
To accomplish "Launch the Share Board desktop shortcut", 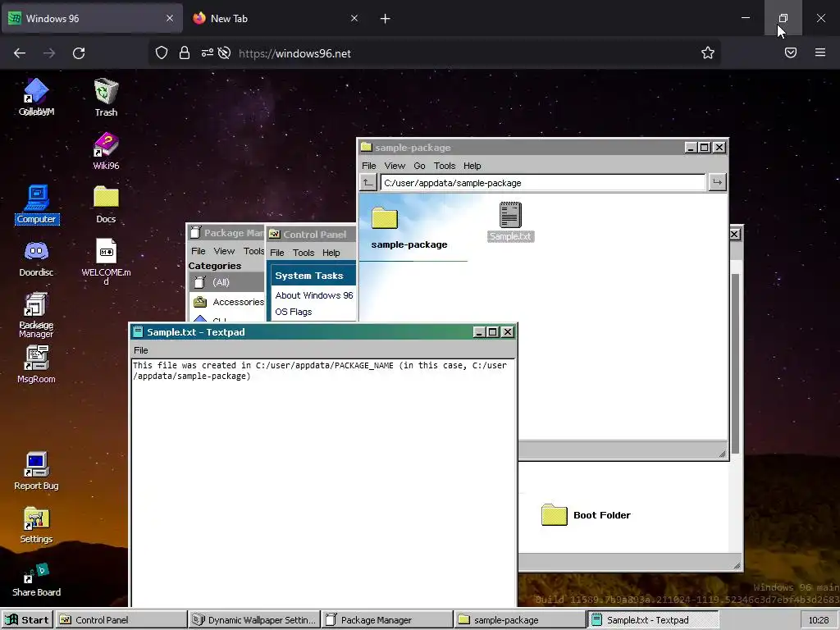I will point(36,578).
